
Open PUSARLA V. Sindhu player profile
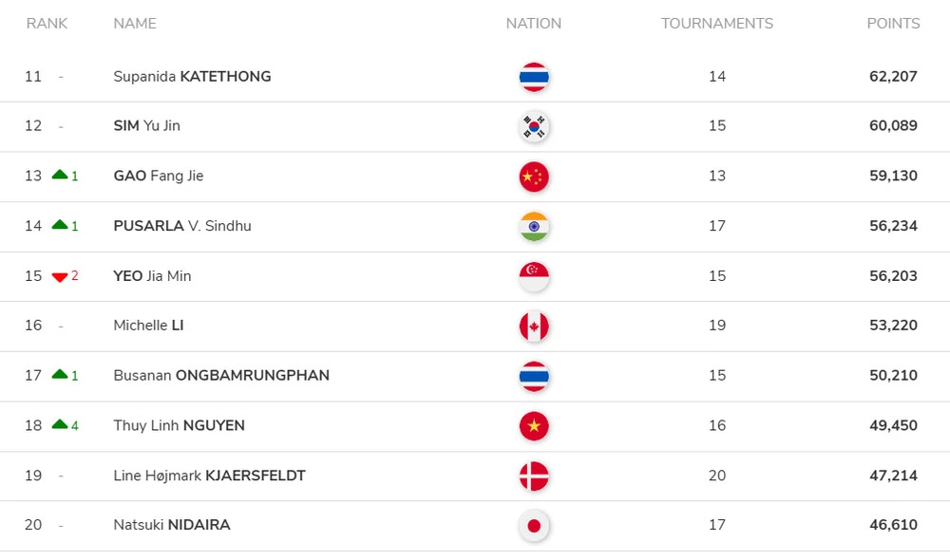pyautogui.click(x=181, y=226)
